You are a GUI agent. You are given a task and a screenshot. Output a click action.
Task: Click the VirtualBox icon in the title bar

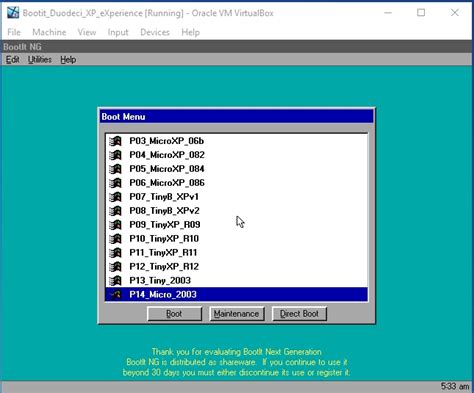point(13,13)
